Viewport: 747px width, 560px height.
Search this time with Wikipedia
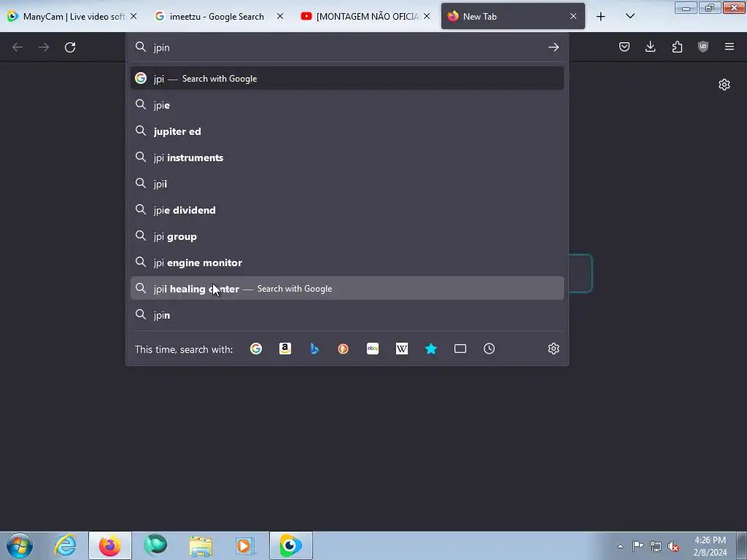pos(402,349)
